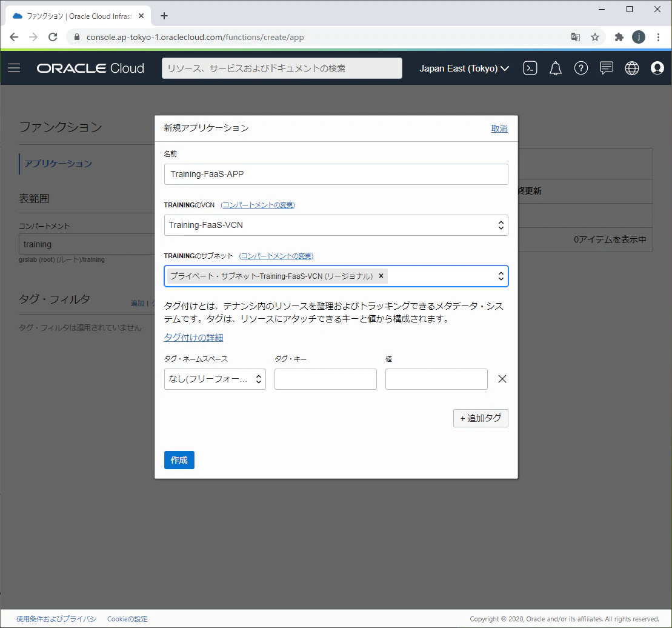Click the translate page icon in address bar
The height and width of the screenshot is (628, 672).
coord(576,37)
